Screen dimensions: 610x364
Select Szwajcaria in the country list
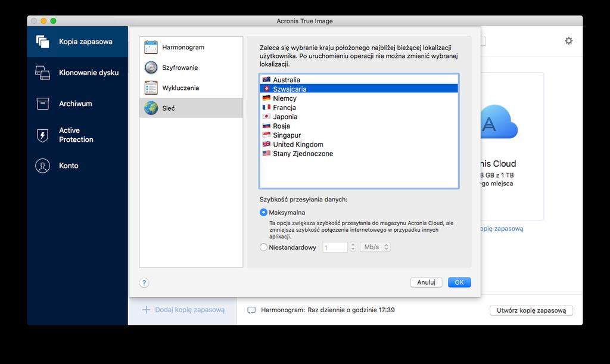click(359, 89)
